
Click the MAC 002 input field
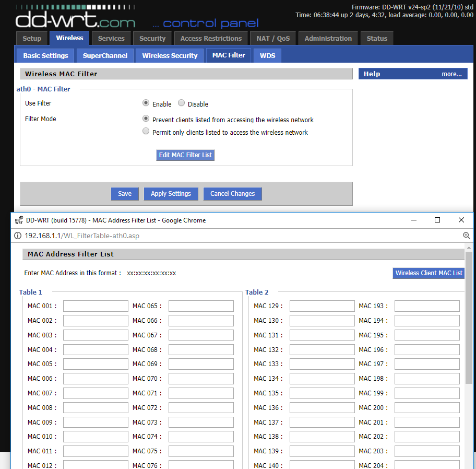click(96, 321)
